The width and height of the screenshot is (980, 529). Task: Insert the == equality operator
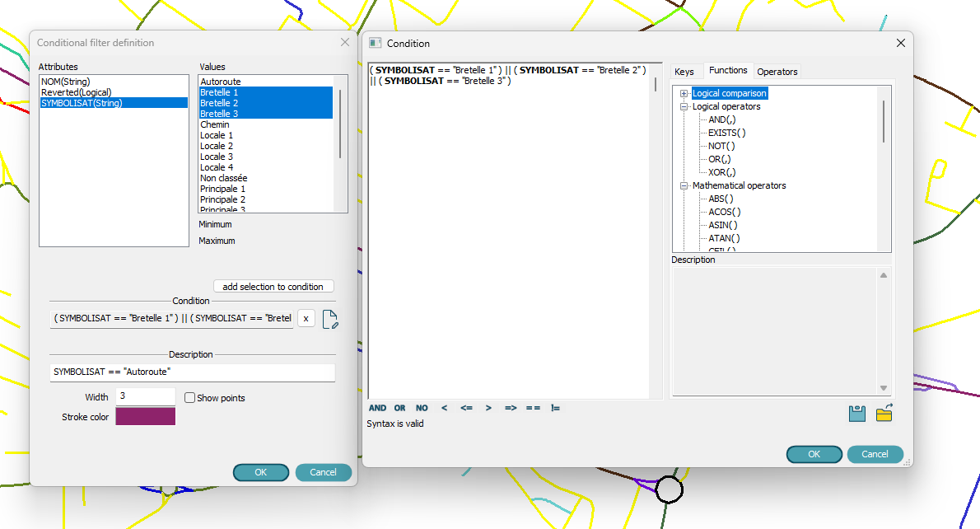coord(533,408)
